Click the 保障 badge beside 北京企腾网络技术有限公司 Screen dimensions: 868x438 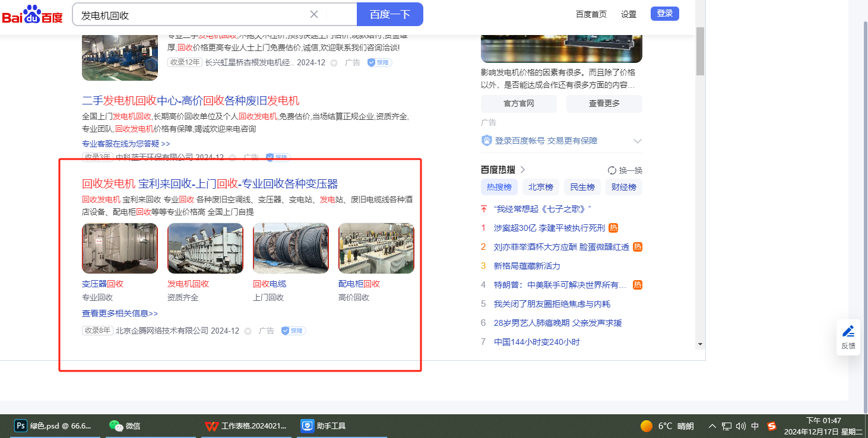294,331
